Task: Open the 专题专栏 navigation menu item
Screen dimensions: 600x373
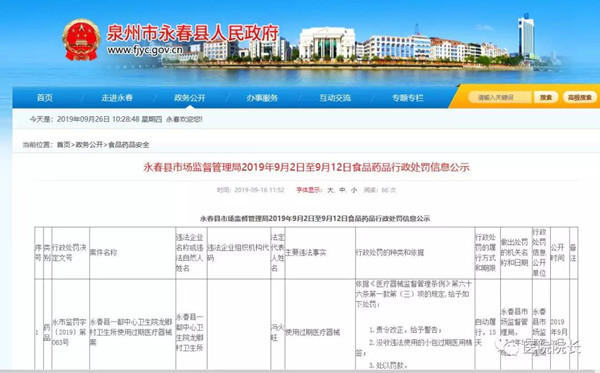Action: tap(408, 98)
